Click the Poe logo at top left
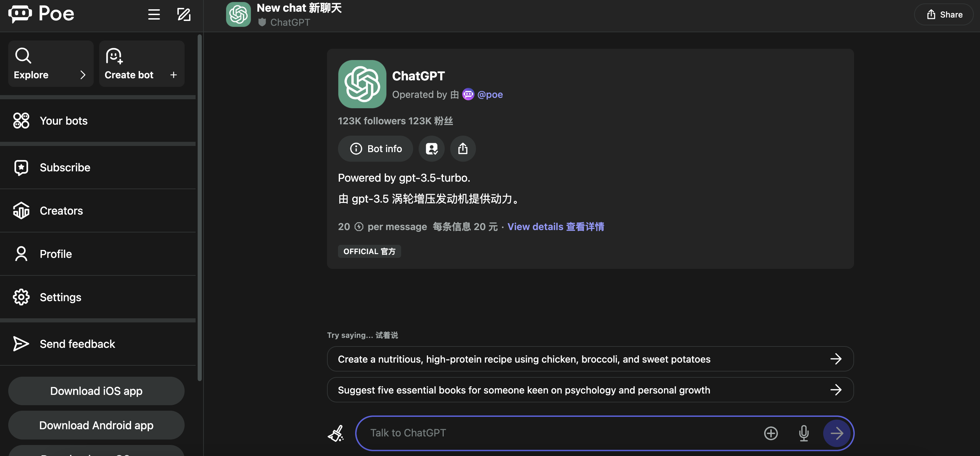Screen dimensions: 980x456 pyautogui.click(x=41, y=14)
